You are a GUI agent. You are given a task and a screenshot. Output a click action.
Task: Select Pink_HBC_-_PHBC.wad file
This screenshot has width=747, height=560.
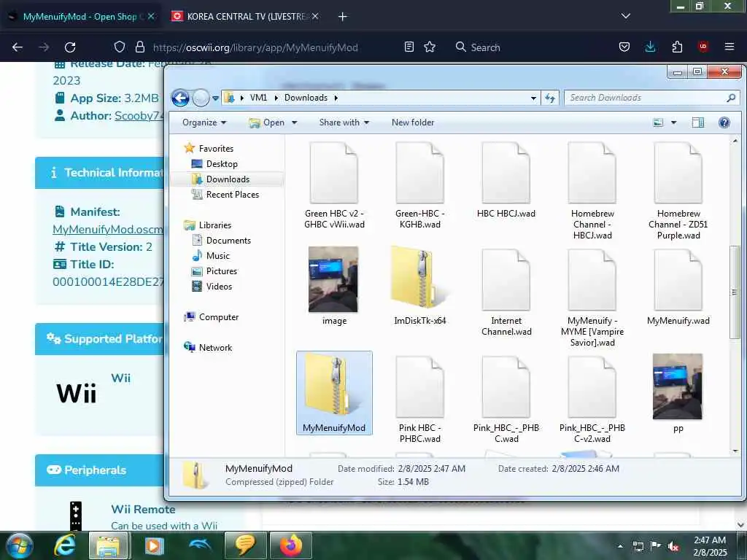506,399
